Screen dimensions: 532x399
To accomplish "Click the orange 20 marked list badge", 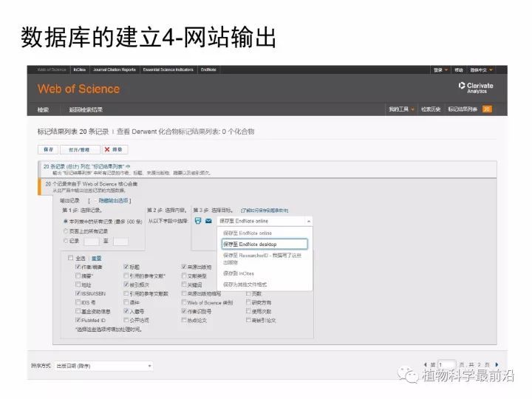I will [x=487, y=109].
